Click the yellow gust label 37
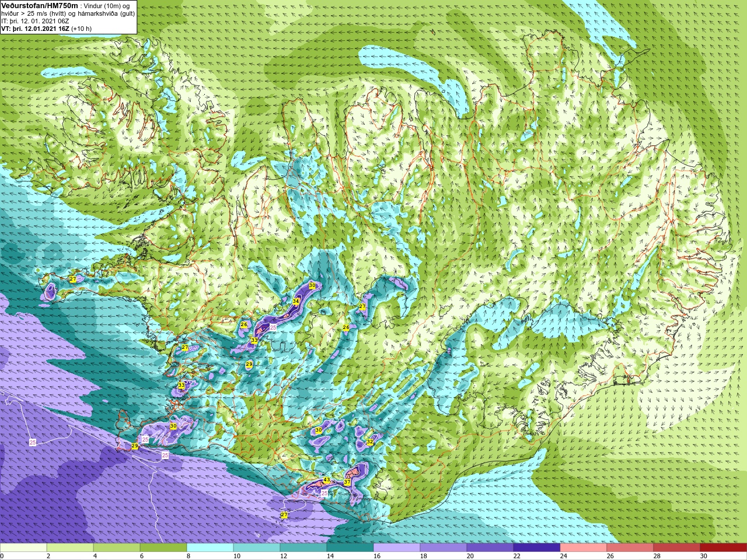The width and height of the screenshot is (747, 560). click(347, 482)
